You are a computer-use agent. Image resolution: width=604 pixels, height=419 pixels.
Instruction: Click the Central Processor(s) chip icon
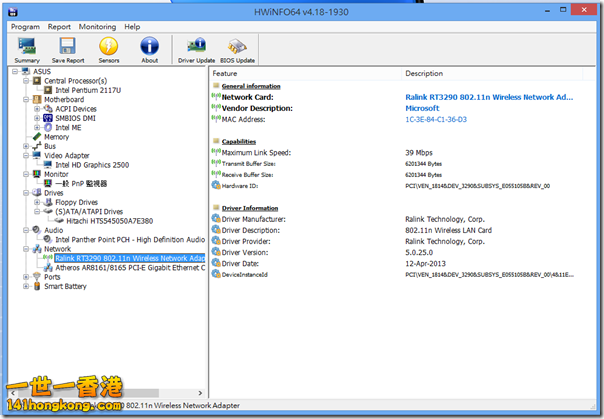click(x=37, y=81)
